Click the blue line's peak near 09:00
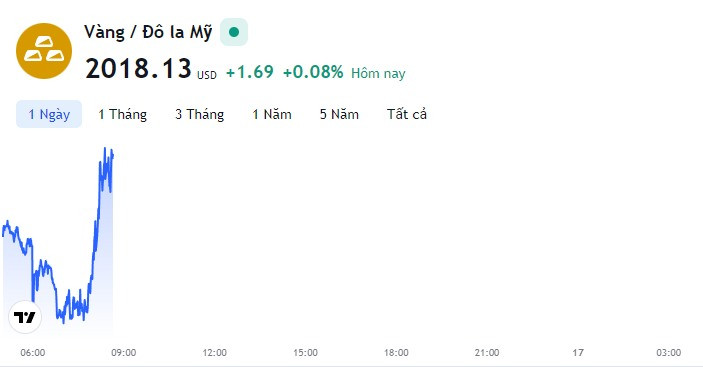 (105, 149)
